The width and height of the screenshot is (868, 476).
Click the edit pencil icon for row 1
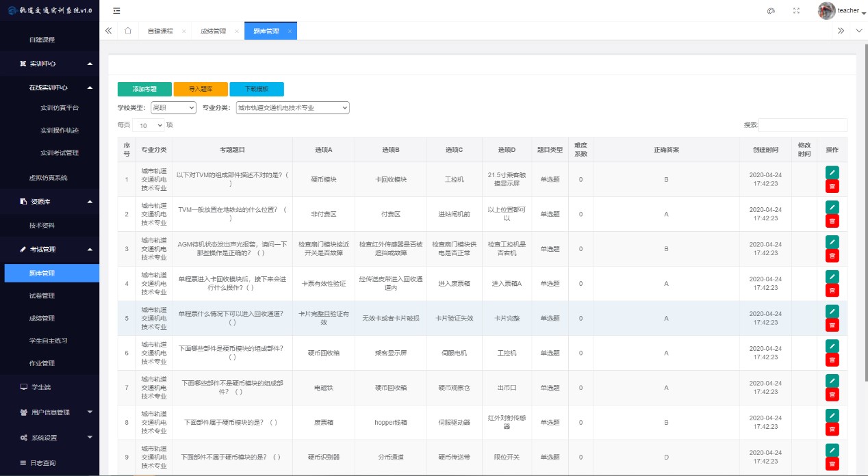(x=832, y=172)
